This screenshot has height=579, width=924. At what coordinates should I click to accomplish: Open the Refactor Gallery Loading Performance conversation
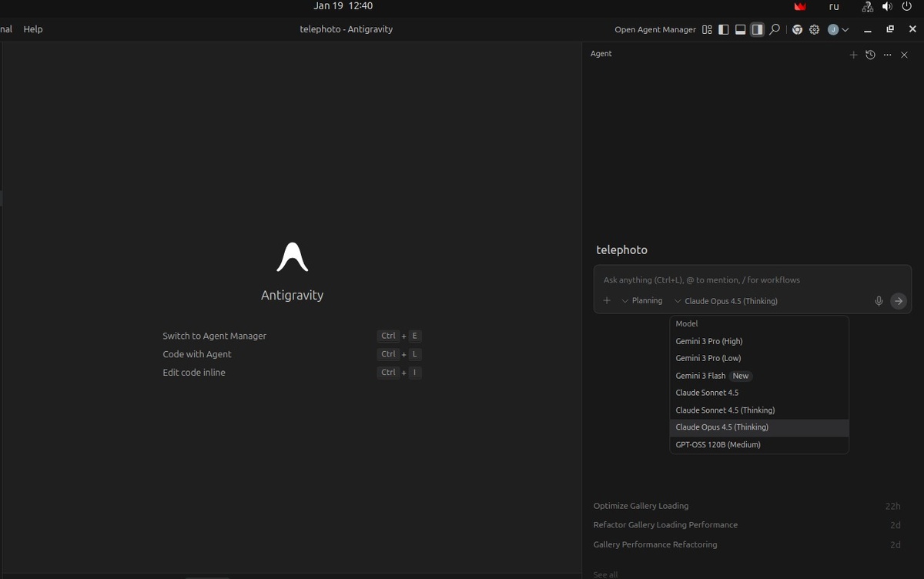(747, 525)
